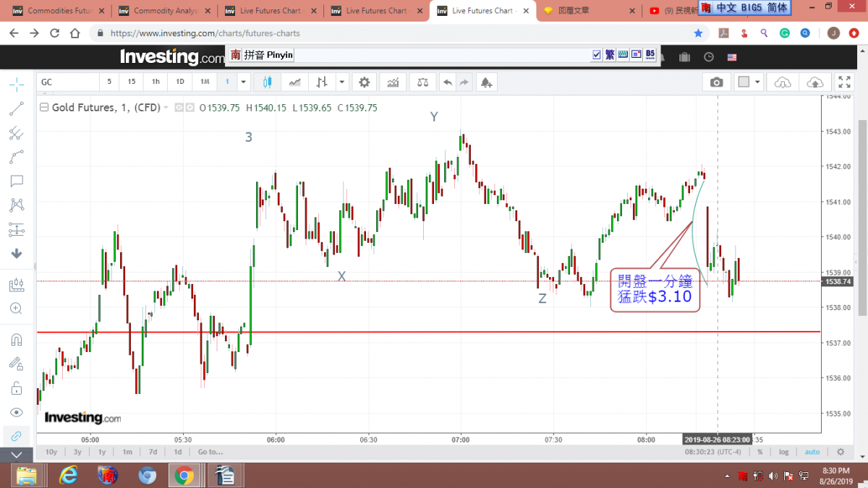This screenshot has width=868, height=488.
Task: Select the 1h interval in toolbar
Action: 156,82
